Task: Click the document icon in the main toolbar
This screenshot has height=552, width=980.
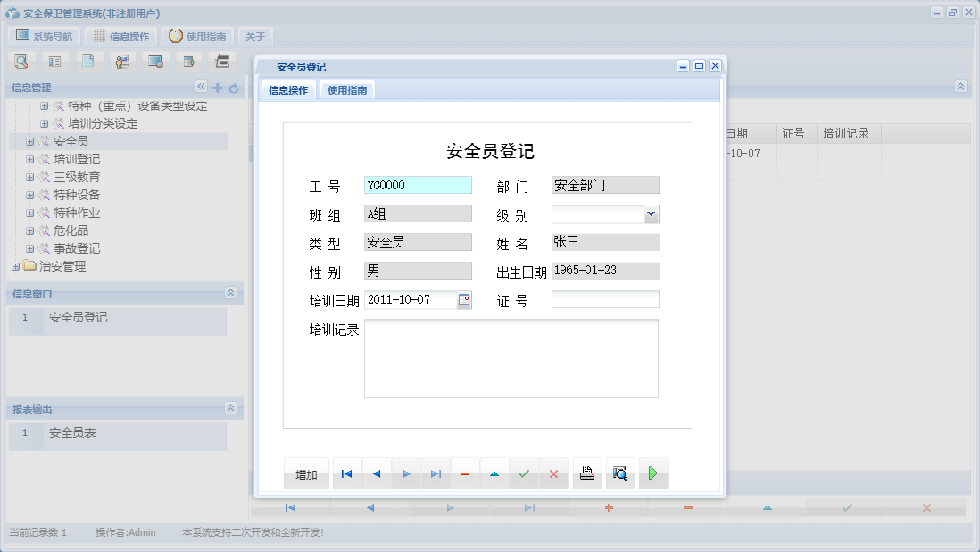Action: (x=87, y=61)
